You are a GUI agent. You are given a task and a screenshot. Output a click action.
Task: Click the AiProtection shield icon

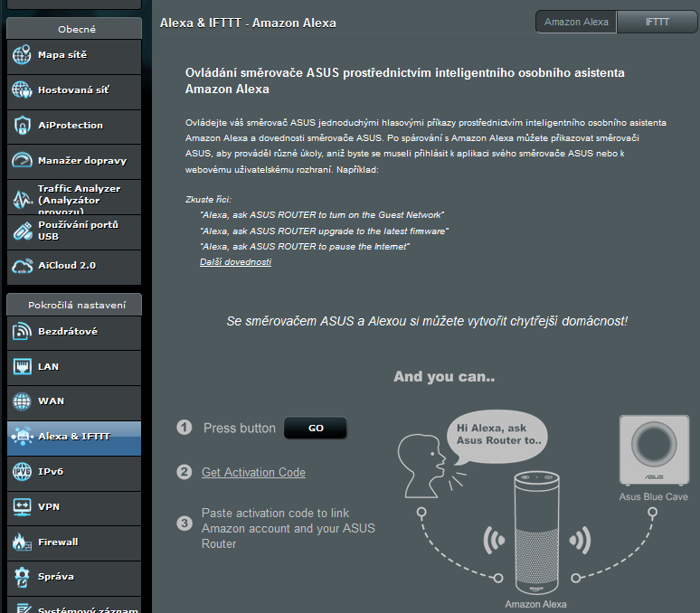(22, 126)
